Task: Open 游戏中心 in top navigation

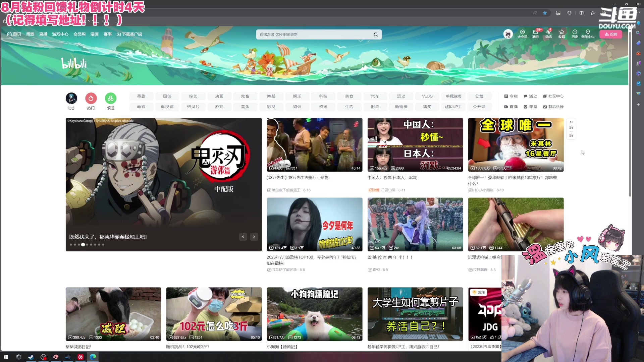Action: click(x=60, y=34)
